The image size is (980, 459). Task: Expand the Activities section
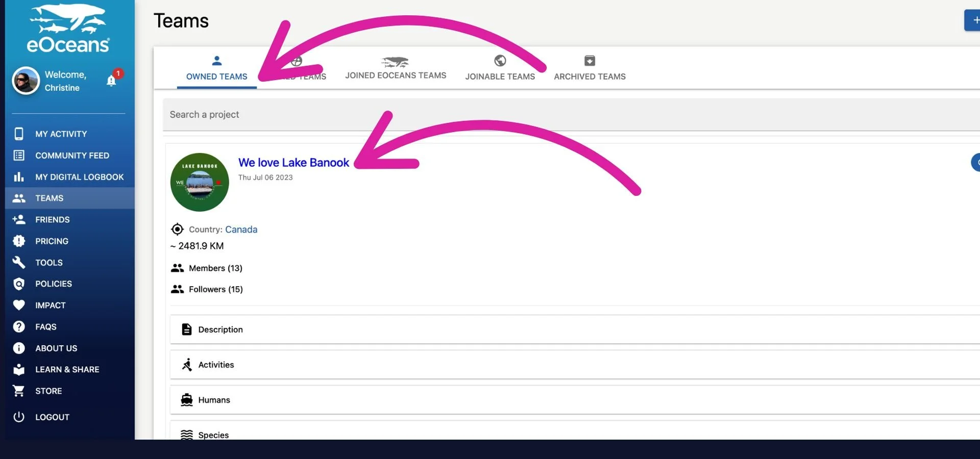point(575,365)
